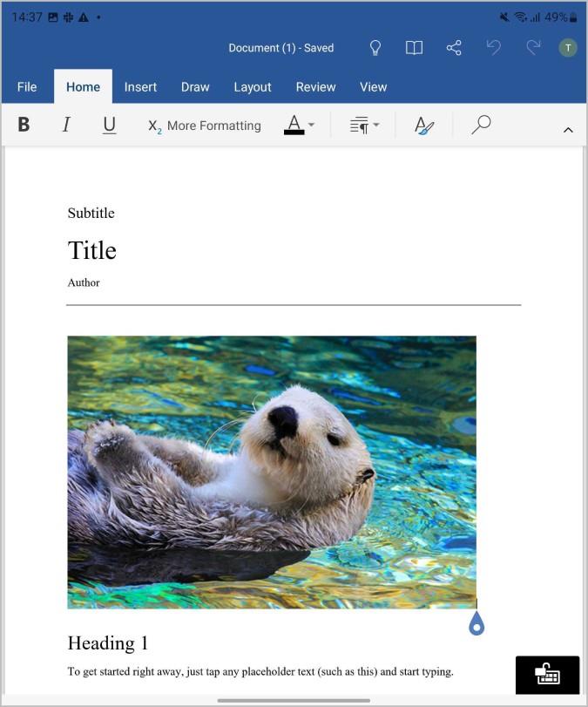588x707 pixels.
Task: Toggle Italic formatting
Action: (x=66, y=125)
